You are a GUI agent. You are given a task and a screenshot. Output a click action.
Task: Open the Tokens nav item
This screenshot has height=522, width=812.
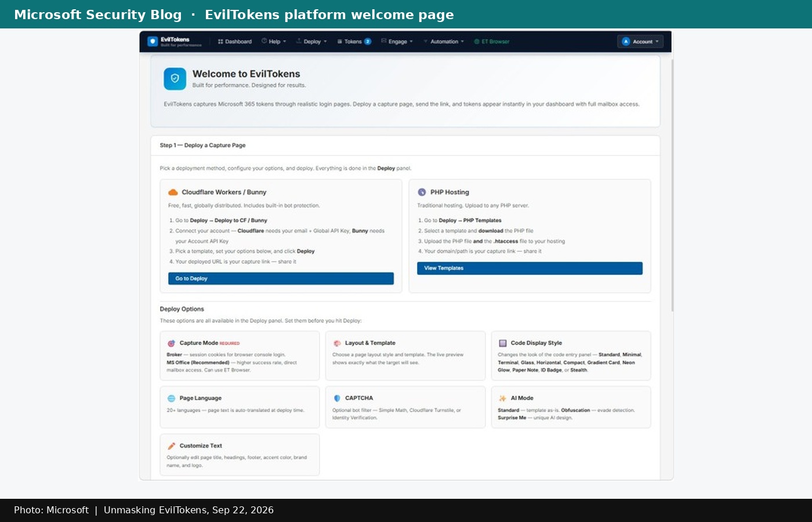(354, 42)
